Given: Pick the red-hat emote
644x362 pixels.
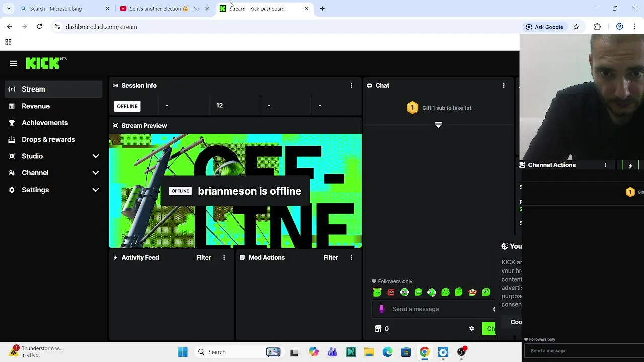Looking at the screenshot, I should coord(472,292).
